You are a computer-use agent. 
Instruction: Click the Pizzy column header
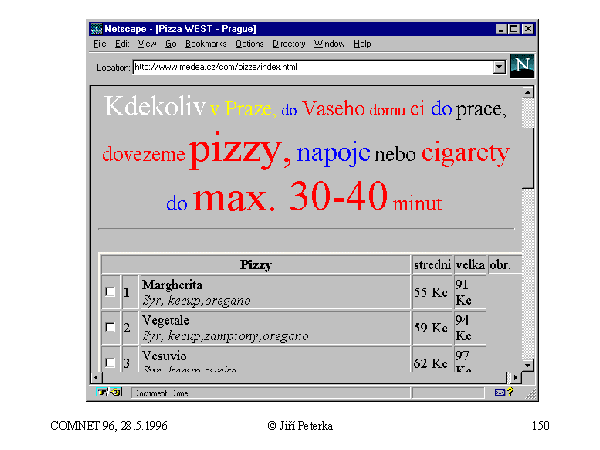tap(256, 264)
